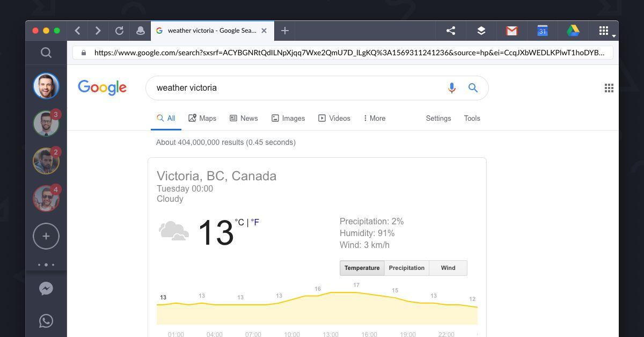Switch temperature unit to °F
The width and height of the screenshot is (644, 337).
pyautogui.click(x=255, y=222)
